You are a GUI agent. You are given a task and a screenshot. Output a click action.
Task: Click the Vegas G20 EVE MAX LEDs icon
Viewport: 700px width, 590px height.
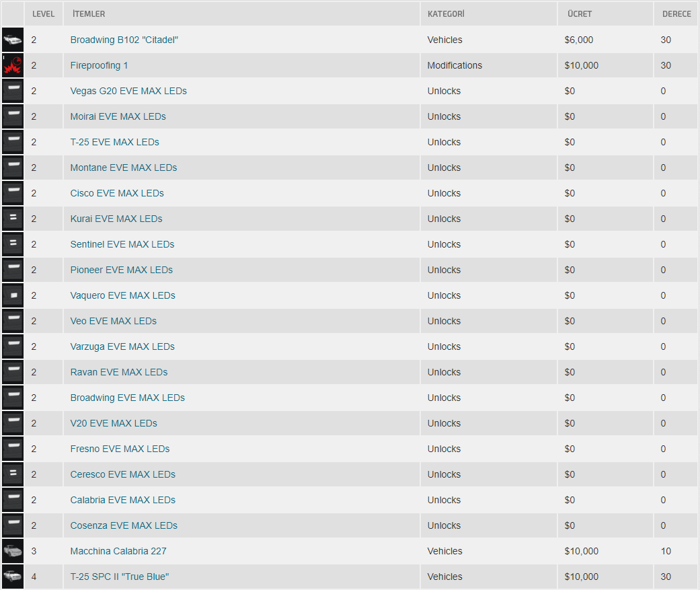pos(13,91)
